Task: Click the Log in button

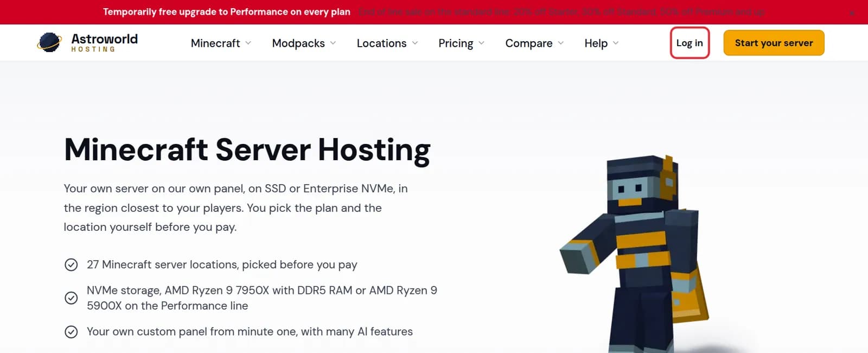Action: [x=690, y=43]
